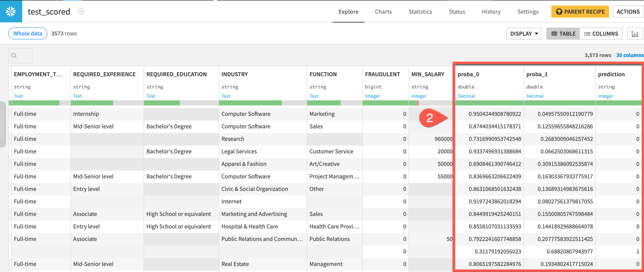Click the prediction column header
Viewport: 644px width, 272px height.
(x=611, y=74)
